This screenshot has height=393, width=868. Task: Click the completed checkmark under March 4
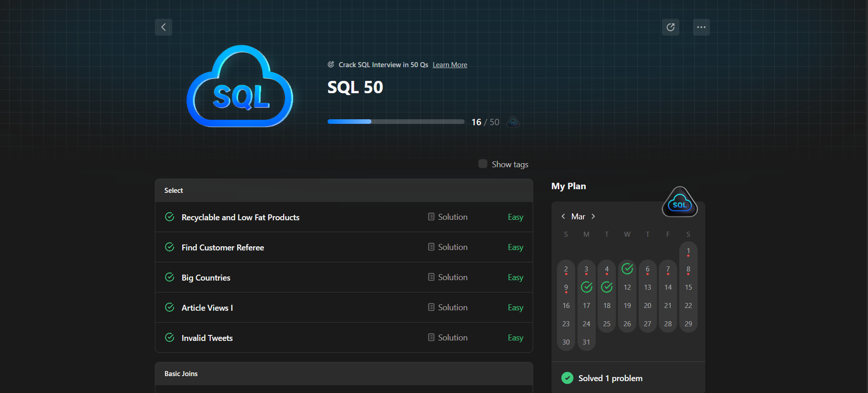(x=607, y=287)
